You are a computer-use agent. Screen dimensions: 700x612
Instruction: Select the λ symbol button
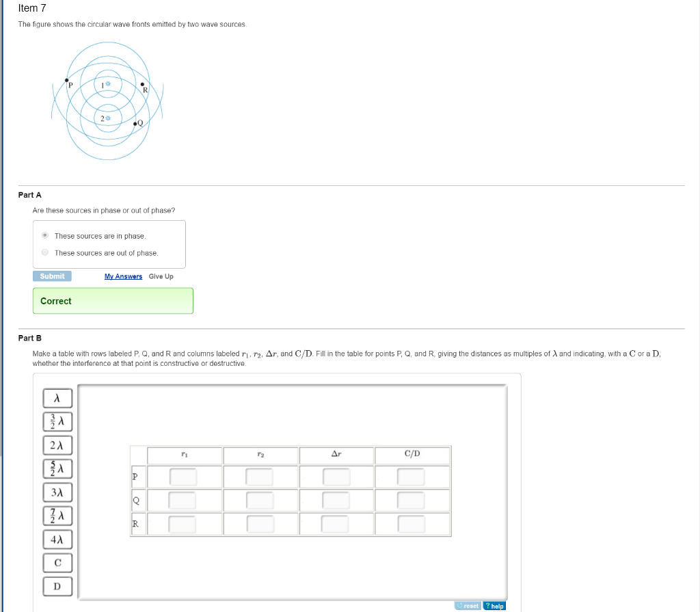[57, 397]
